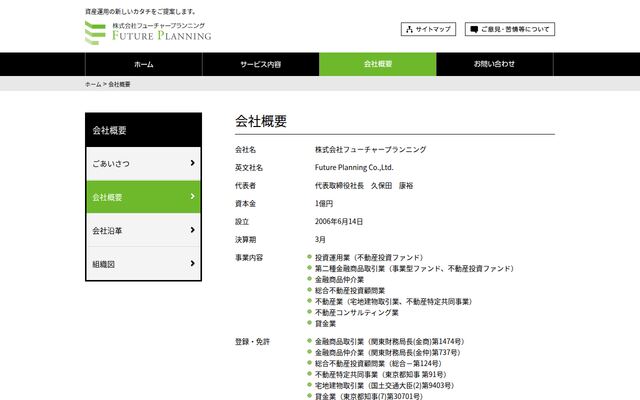The image size is (640, 400).
Task: Click the 決算期 row label
Action: (x=245, y=239)
